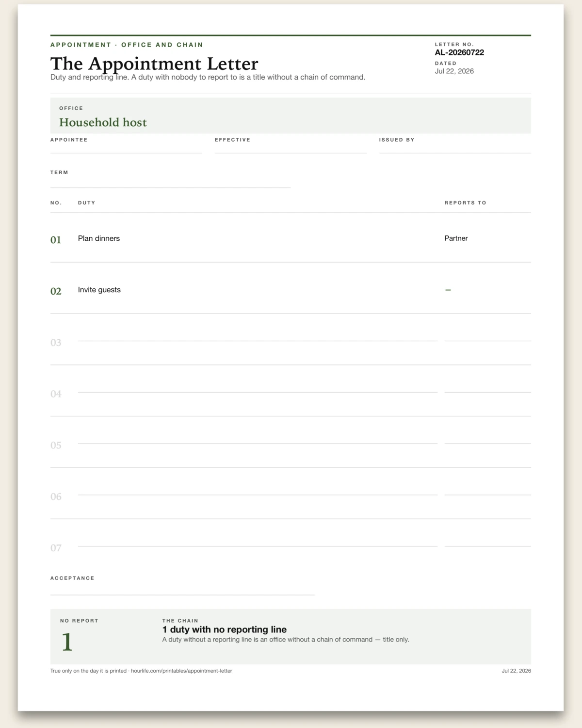
Task: Click duty 'Invite guests' in row 02
Action: (x=99, y=290)
